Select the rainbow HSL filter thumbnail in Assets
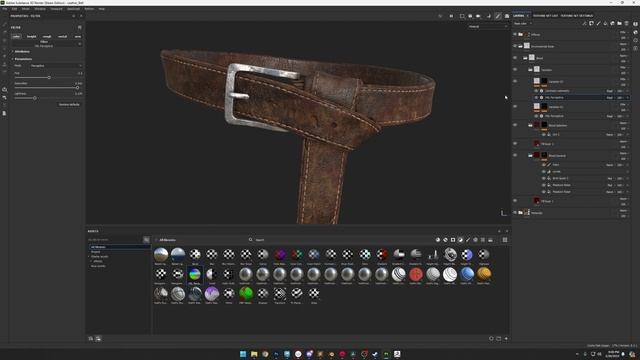 pyautogui.click(x=195, y=274)
